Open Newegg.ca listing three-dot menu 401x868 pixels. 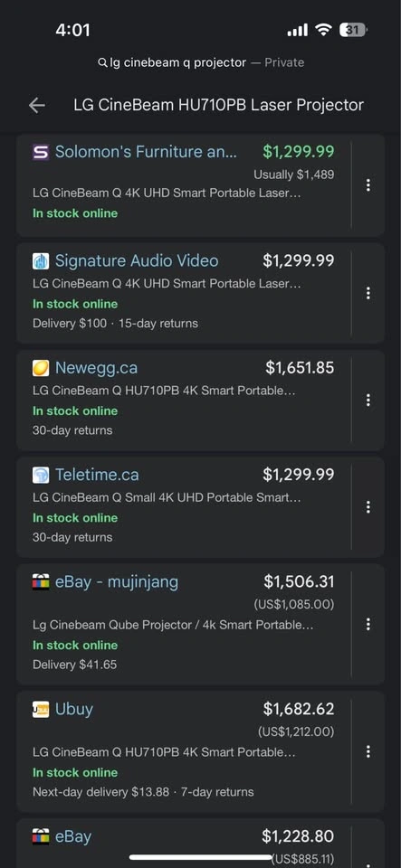[x=368, y=400]
